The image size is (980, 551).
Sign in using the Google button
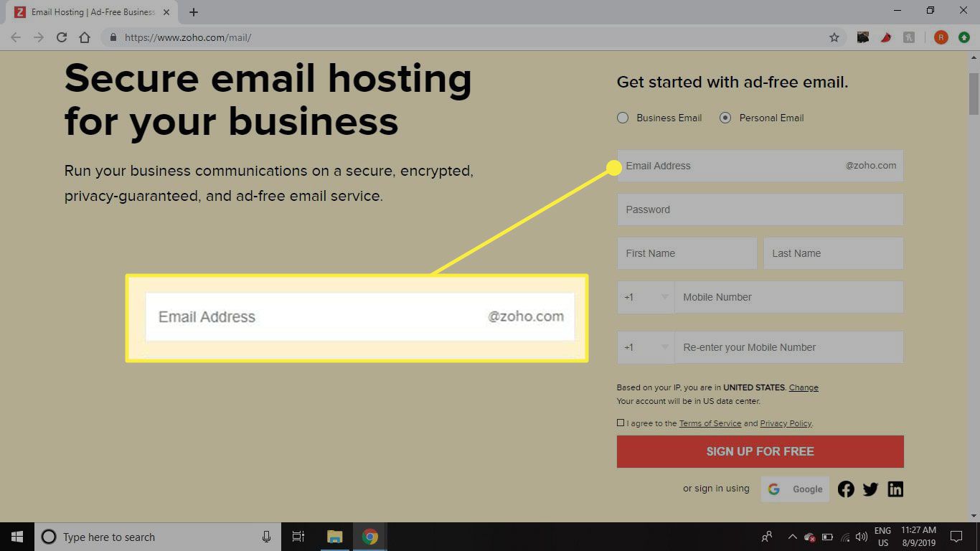pos(795,489)
